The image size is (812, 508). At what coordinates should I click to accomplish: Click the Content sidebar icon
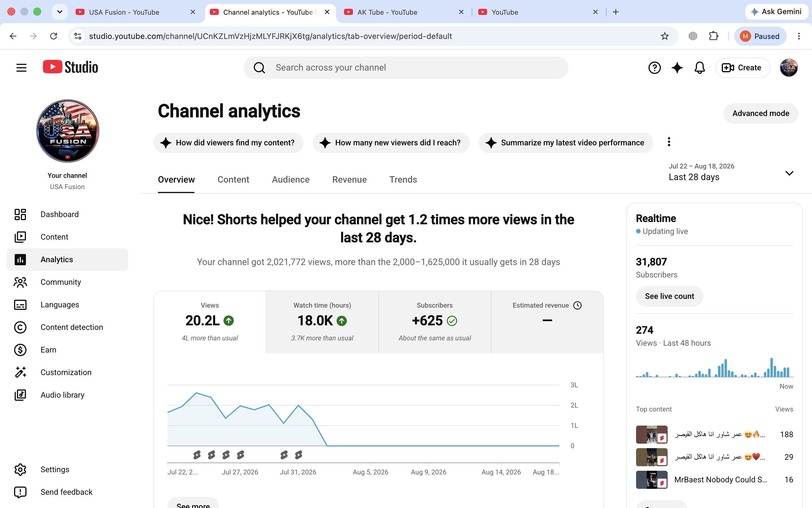coord(20,237)
